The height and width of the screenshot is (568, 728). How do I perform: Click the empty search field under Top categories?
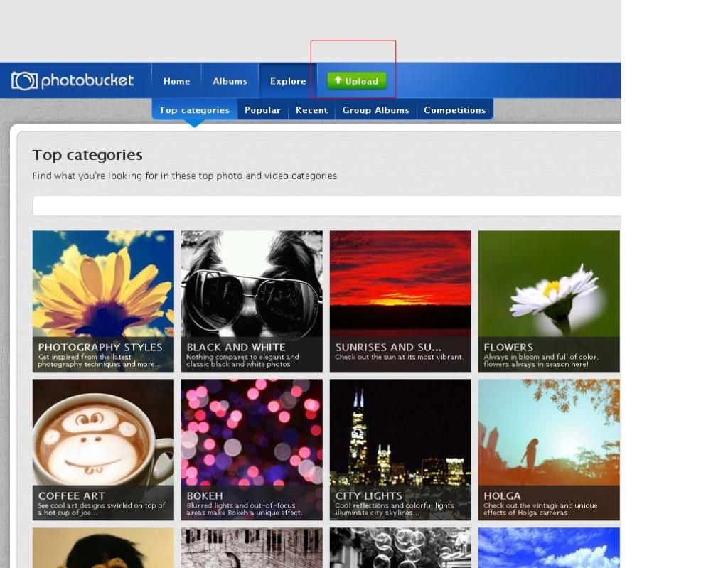pyautogui.click(x=327, y=205)
